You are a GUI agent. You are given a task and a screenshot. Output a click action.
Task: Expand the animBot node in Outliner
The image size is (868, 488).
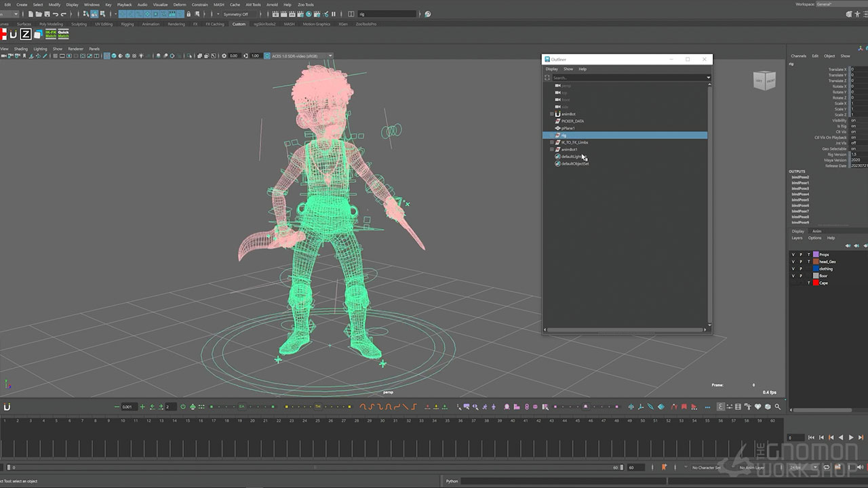[551, 114]
